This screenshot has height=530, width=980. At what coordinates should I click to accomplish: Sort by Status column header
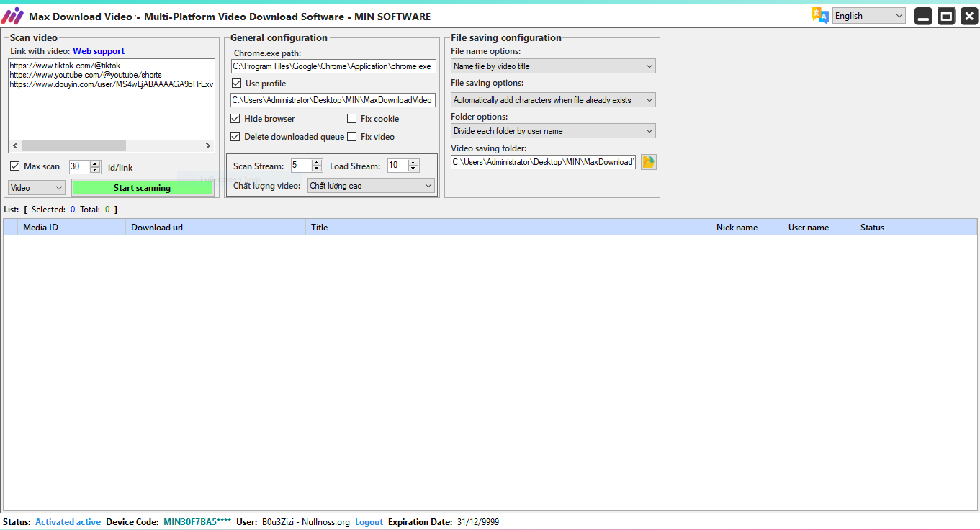[x=909, y=228]
